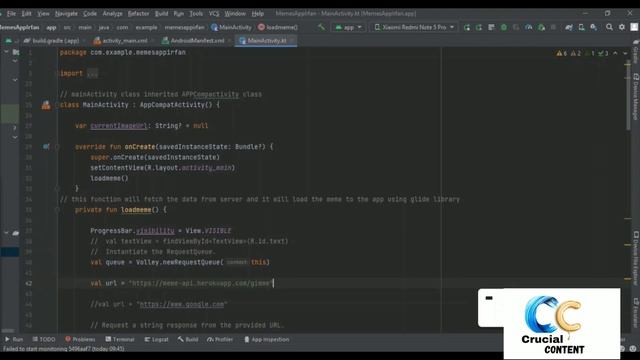Collapse the onCreate function fold marker
The height and width of the screenshot is (360, 640).
(57, 147)
